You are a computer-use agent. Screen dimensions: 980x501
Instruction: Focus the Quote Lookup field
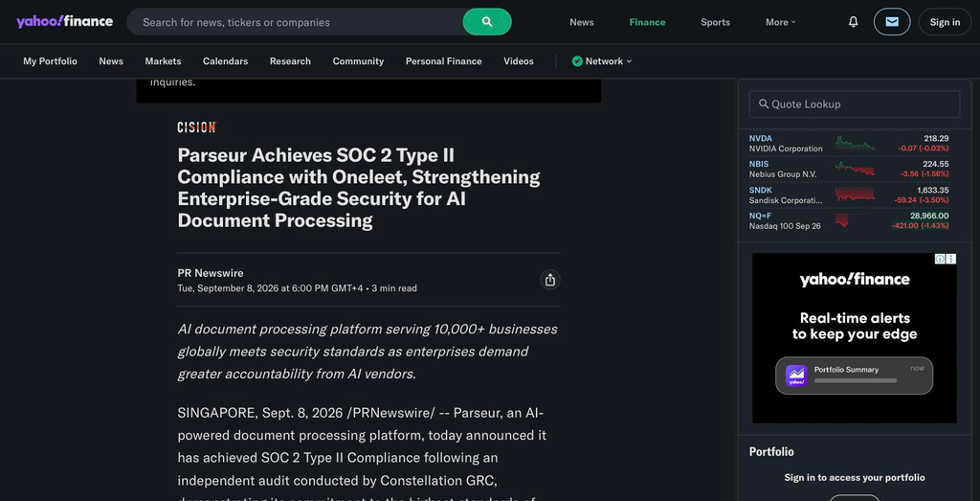855,103
